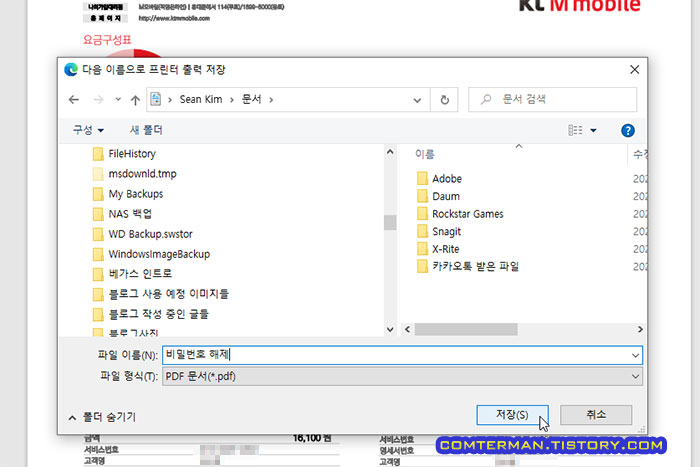This screenshot has width=700, height=467.
Task: Select WindowsImageBackup folder in tree
Action: (x=159, y=254)
